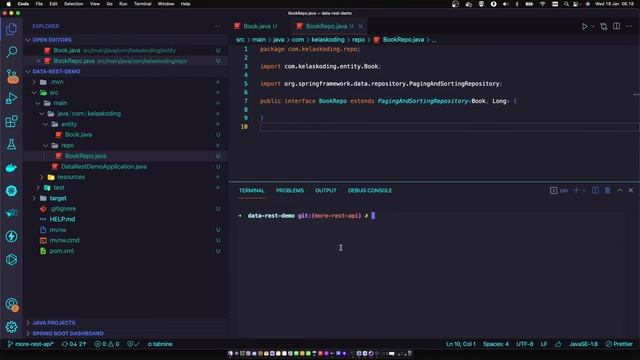
Task: Click the sync changes status item
Action: pyautogui.click(x=74, y=344)
